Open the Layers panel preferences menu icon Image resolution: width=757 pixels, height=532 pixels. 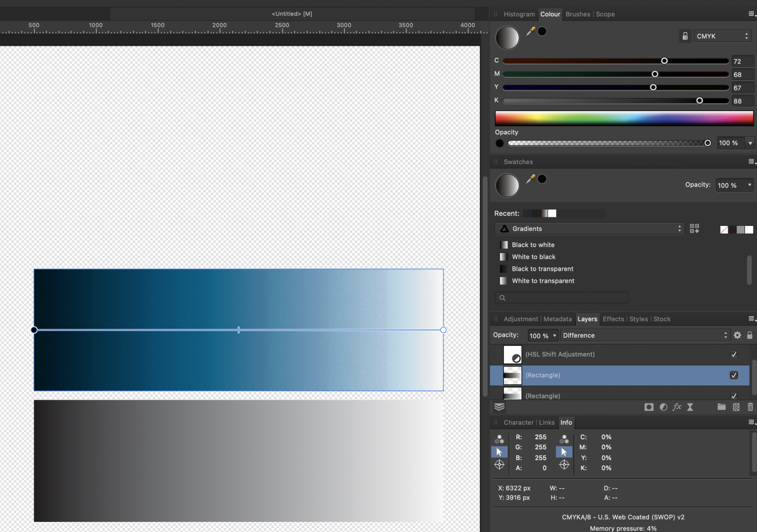(751, 319)
